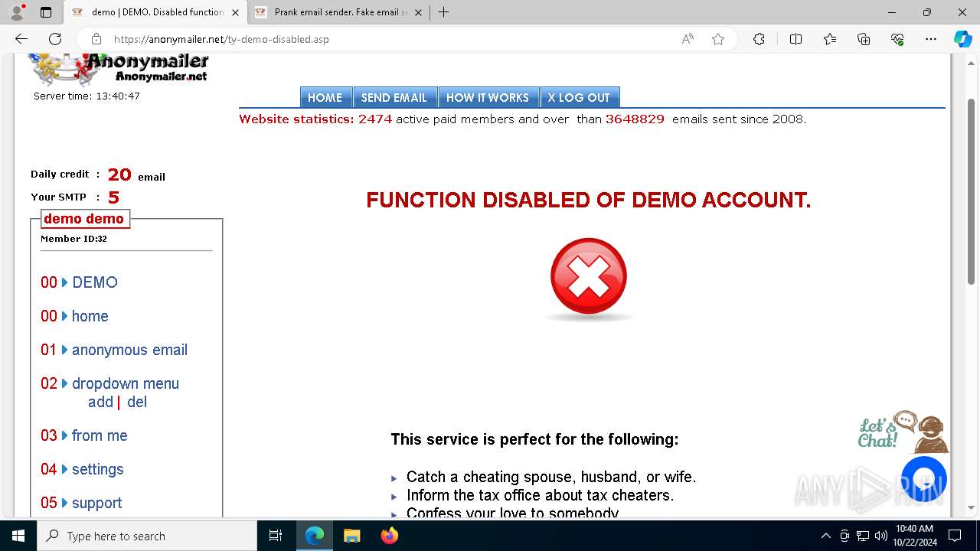
Task: Show hidden system tray icons
Action: pos(825,536)
